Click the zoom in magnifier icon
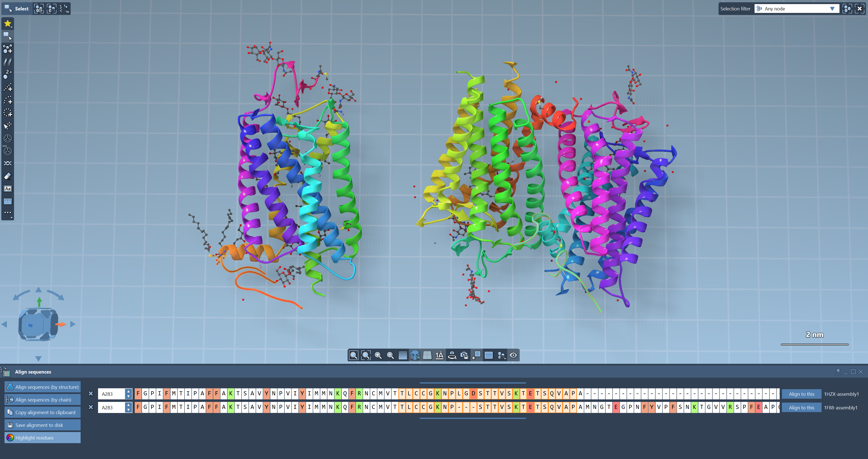 point(378,355)
